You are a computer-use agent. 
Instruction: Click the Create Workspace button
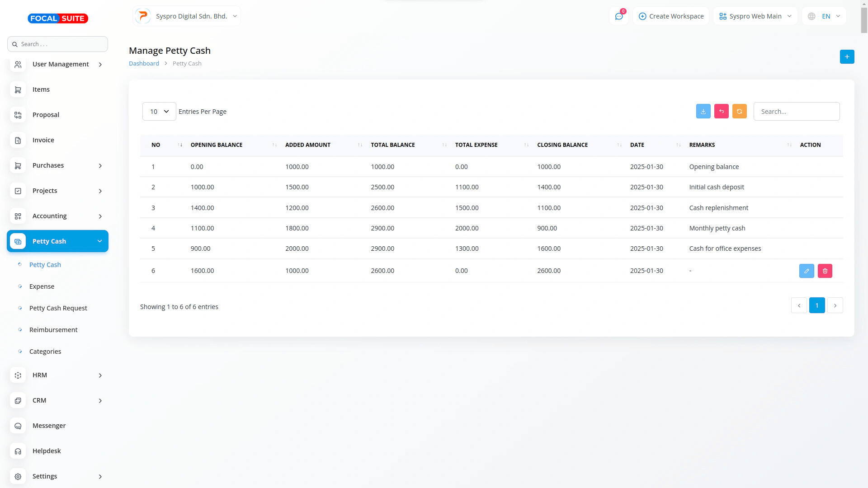(671, 16)
